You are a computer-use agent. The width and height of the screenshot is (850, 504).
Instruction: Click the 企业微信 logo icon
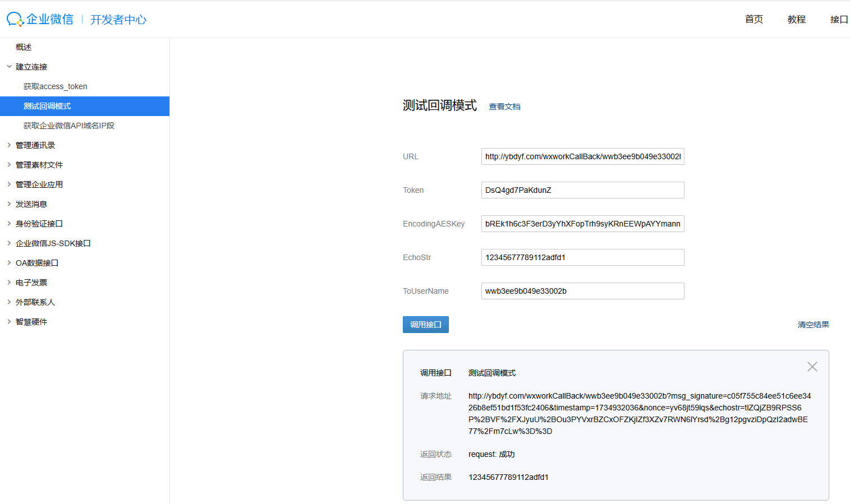[x=15, y=19]
